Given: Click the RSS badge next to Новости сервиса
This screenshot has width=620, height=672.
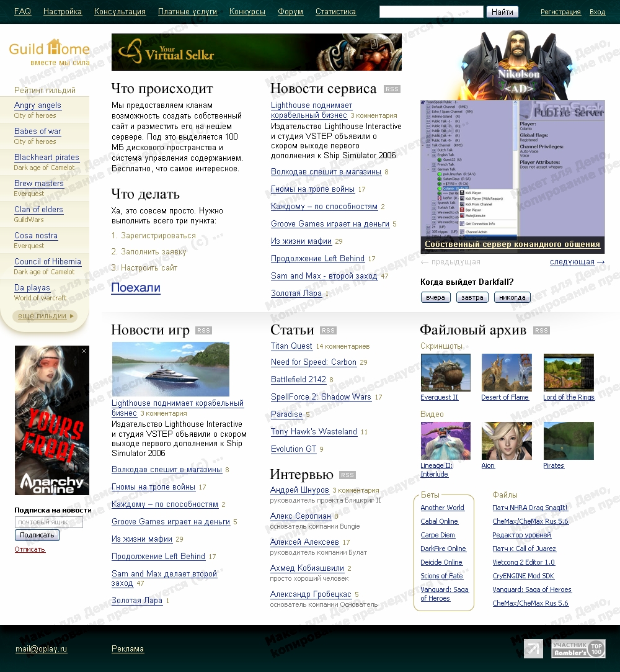Looking at the screenshot, I should coord(392,89).
